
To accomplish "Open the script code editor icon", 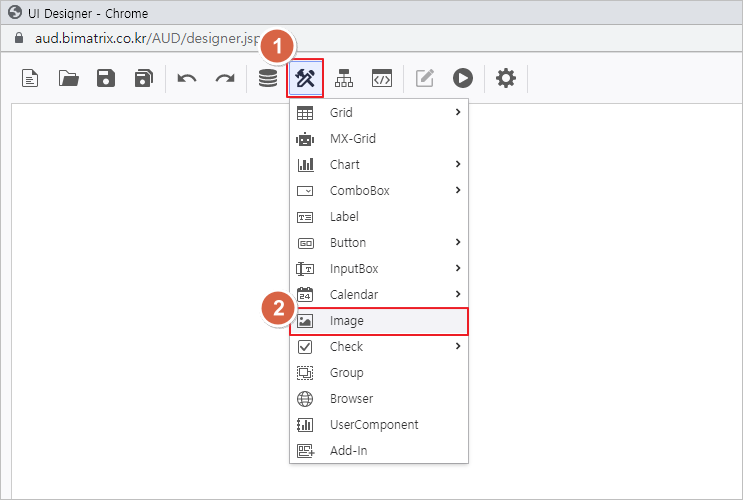I will pyautogui.click(x=381, y=78).
